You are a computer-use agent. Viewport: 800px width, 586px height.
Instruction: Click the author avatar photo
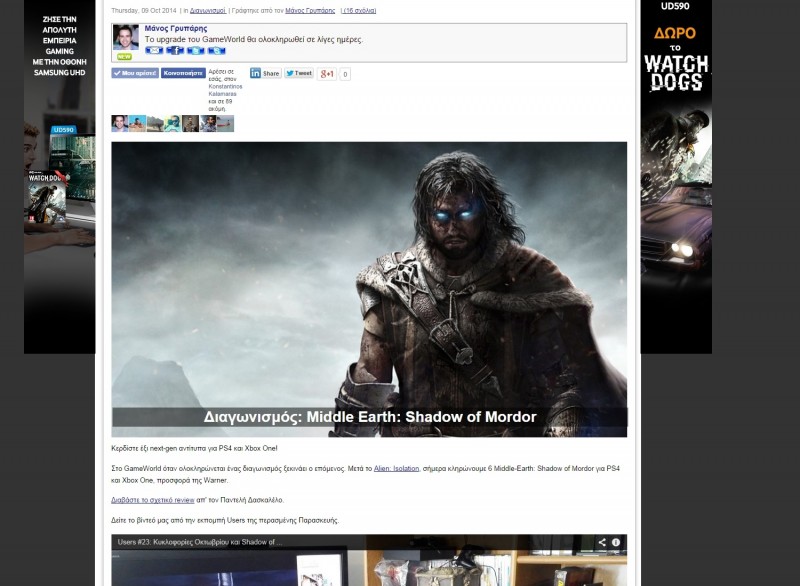click(126, 38)
